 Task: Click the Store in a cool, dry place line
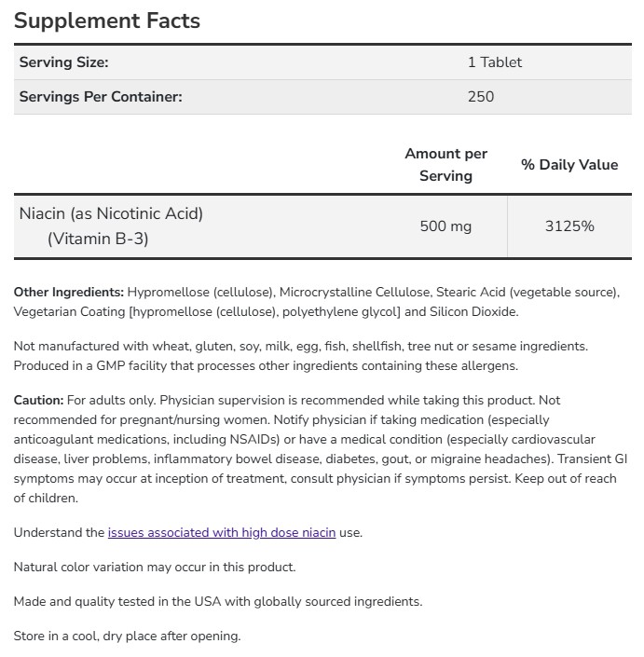[x=127, y=636]
